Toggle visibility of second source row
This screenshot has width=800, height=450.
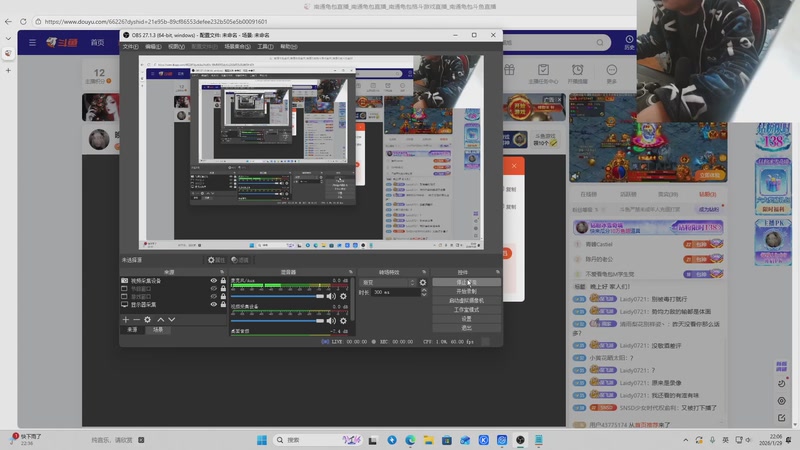pyautogui.click(x=214, y=288)
